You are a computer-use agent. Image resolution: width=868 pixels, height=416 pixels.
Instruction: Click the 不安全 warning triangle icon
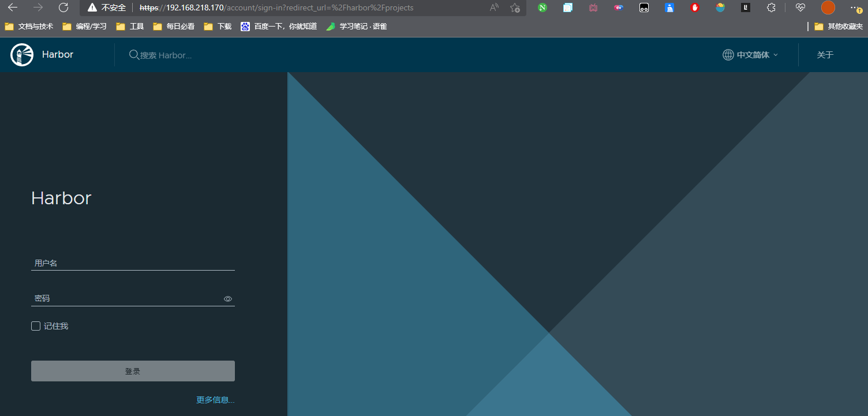pos(92,8)
